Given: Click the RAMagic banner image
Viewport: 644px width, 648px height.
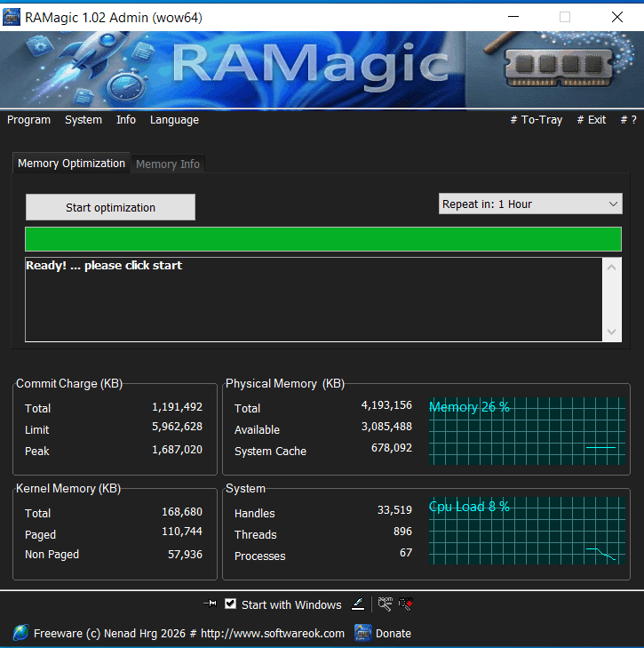Looking at the screenshot, I should point(322,69).
